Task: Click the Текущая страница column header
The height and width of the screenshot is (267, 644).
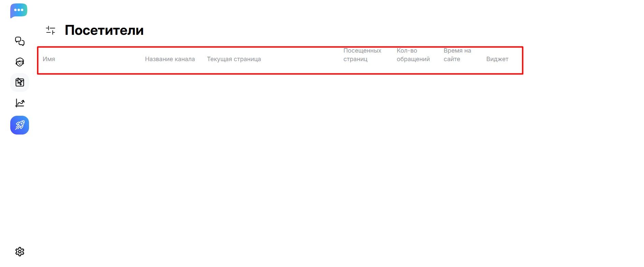Action: coord(234,59)
